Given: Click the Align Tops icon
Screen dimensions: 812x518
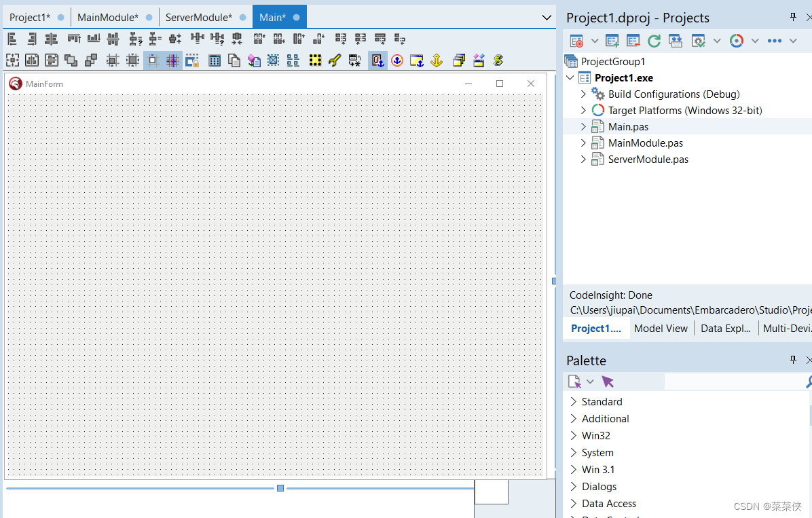Looking at the screenshot, I should (x=74, y=39).
